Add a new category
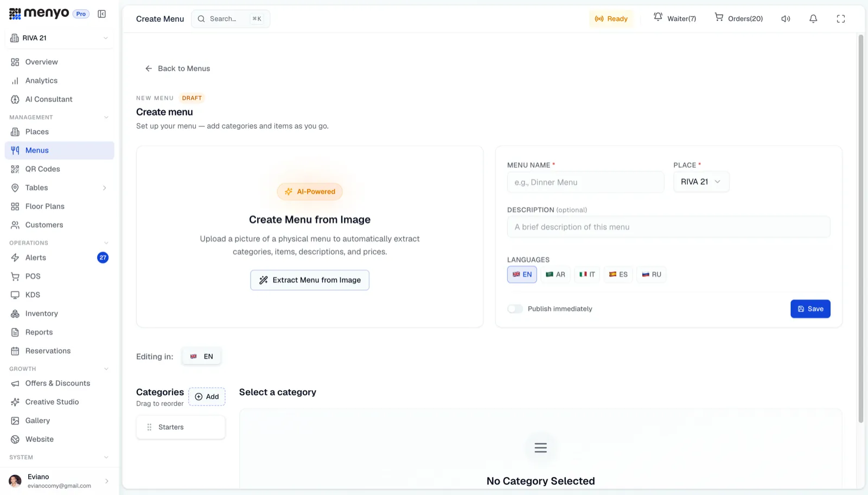 coord(207,397)
